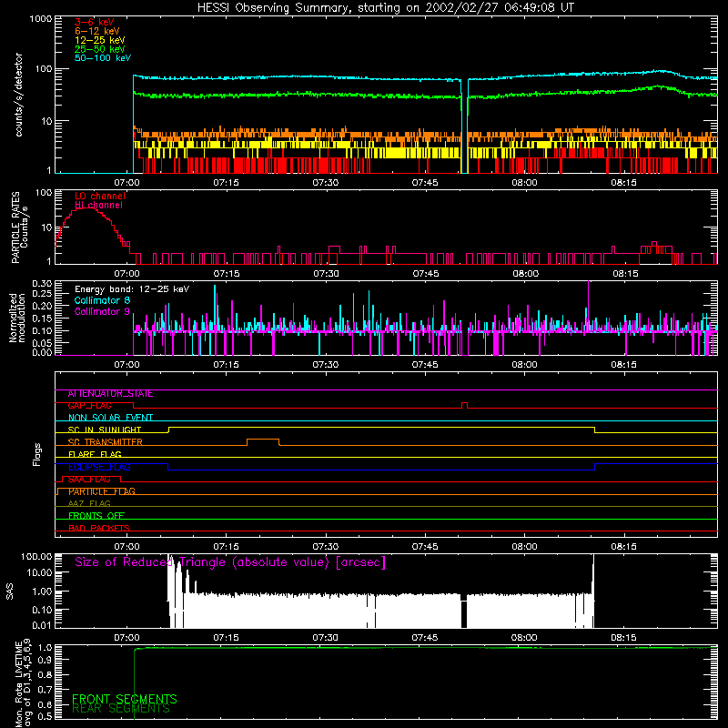This screenshot has width=728, height=728.
Task: Click the SC_TRANSMITTER flag label
Action: click(105, 442)
